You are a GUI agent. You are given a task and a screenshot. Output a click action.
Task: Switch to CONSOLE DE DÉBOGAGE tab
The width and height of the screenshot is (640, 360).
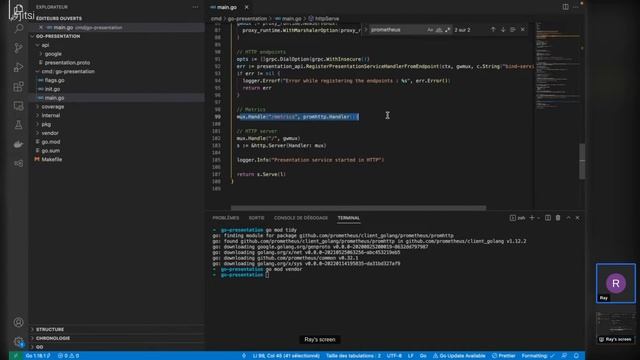301,218
